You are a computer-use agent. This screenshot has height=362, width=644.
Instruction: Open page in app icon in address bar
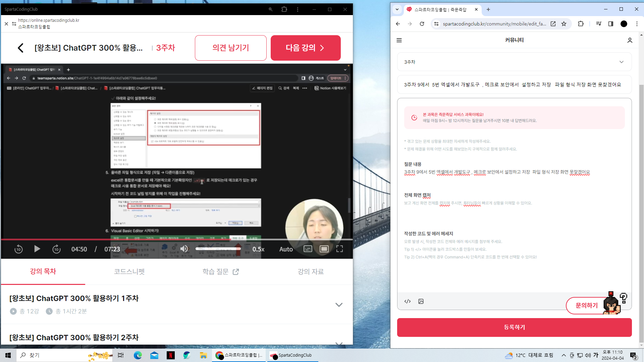553,24
